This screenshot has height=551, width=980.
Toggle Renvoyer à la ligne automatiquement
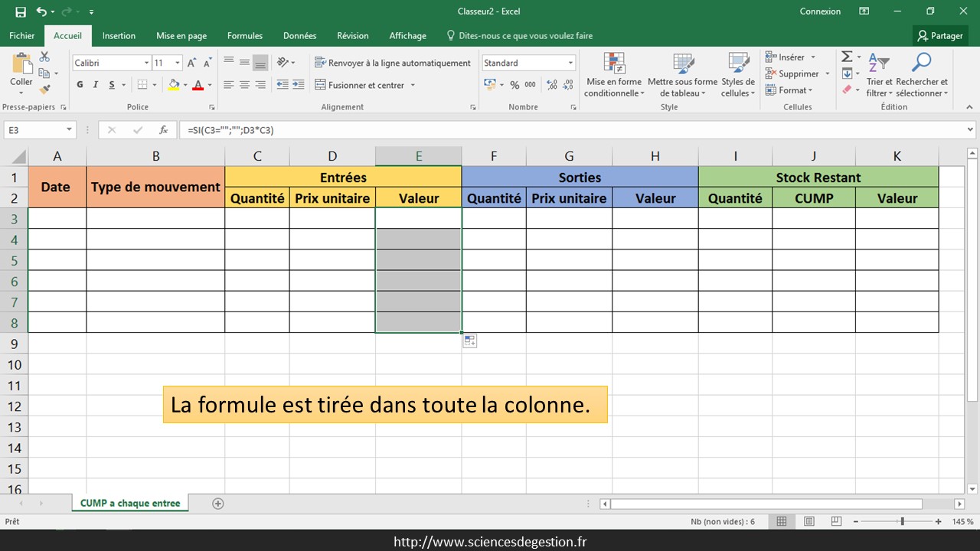[393, 63]
